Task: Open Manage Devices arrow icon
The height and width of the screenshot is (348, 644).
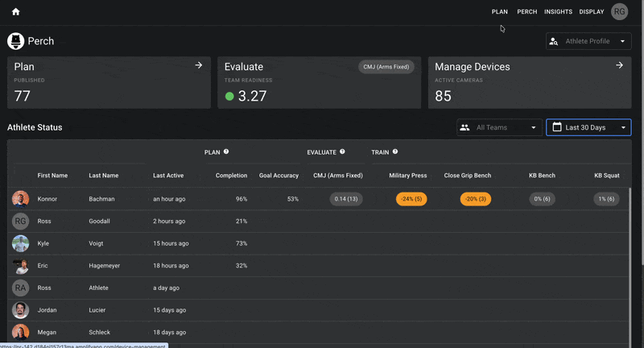Action: point(619,65)
